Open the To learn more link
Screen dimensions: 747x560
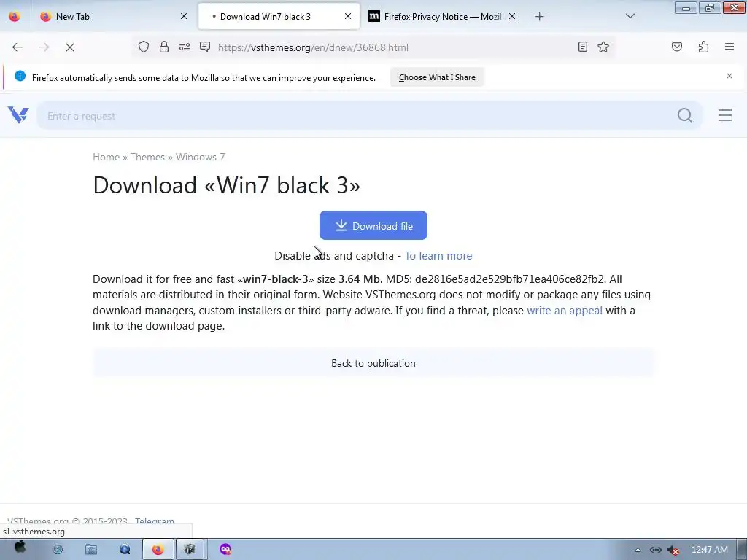438,256
